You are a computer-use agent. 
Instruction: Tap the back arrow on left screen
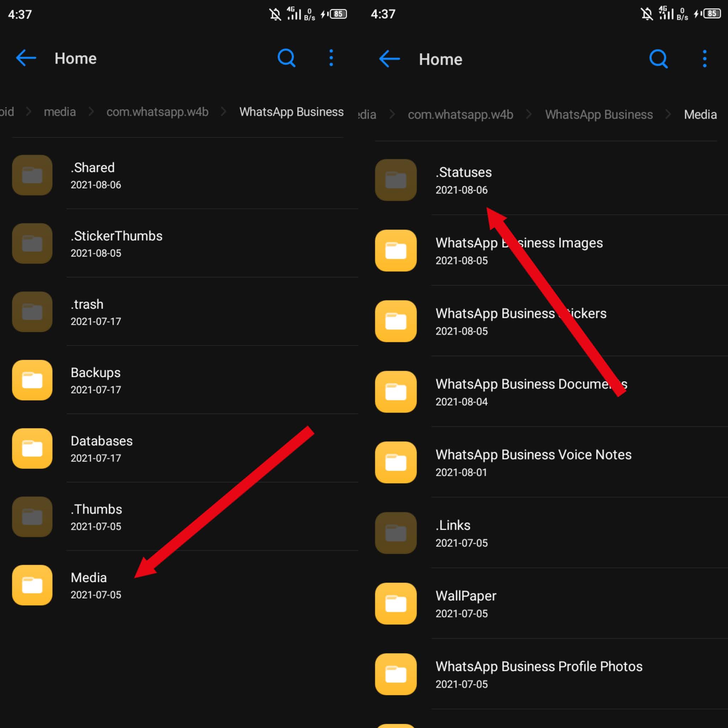click(26, 58)
